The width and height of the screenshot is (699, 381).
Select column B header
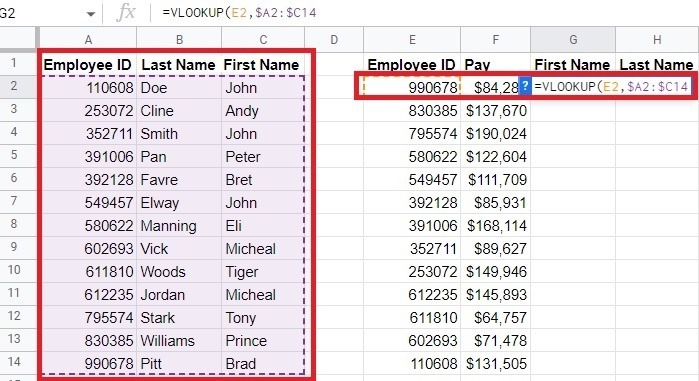point(179,40)
